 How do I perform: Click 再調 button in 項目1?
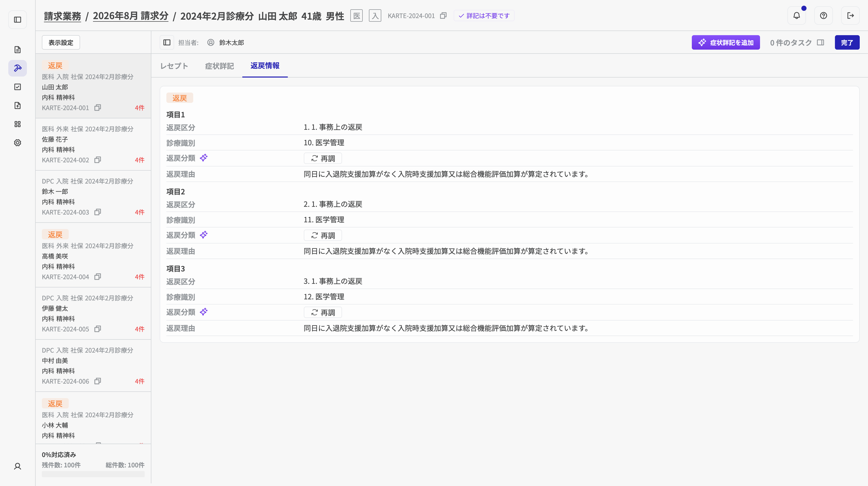coord(323,158)
